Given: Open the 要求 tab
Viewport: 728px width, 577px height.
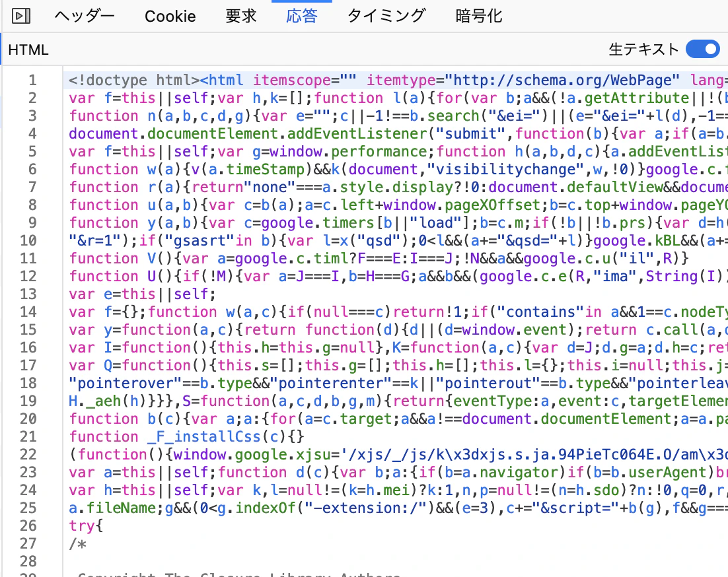Looking at the screenshot, I should [x=241, y=17].
